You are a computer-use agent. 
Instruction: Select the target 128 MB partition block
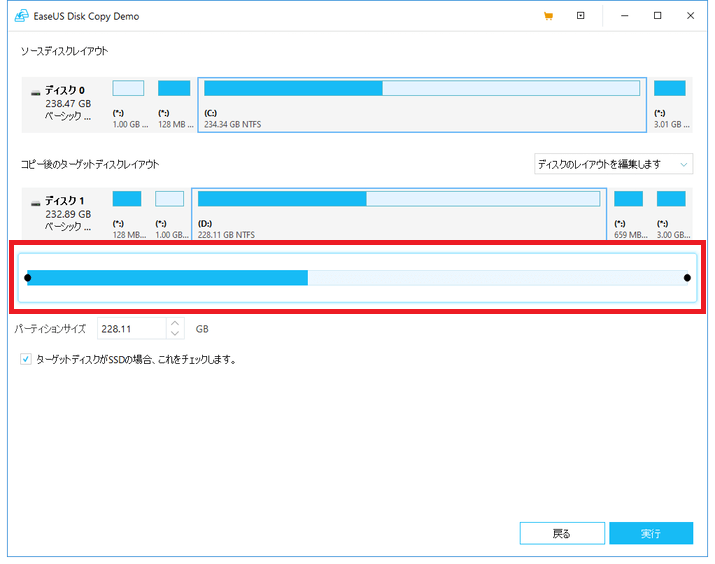coord(127,214)
